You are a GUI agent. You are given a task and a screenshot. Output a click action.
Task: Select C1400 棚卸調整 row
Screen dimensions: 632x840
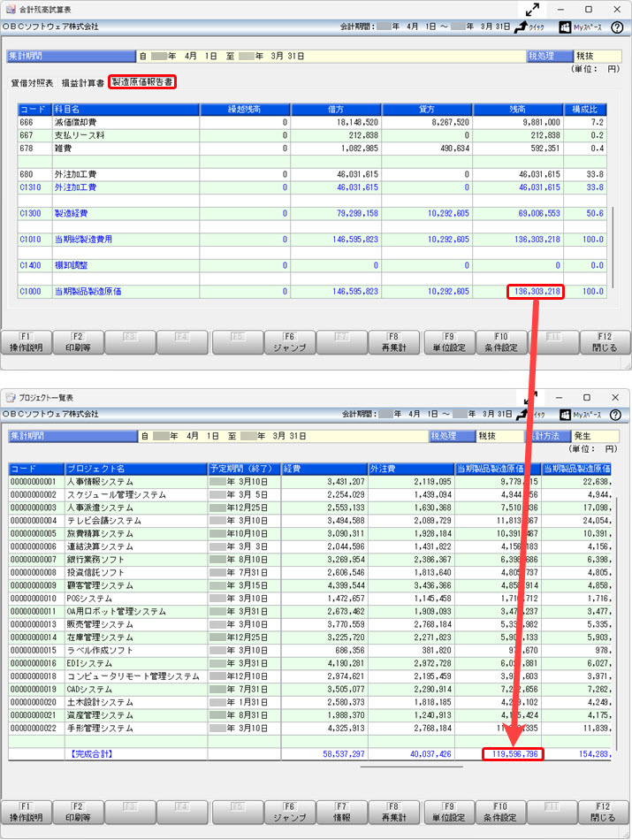click(x=312, y=265)
